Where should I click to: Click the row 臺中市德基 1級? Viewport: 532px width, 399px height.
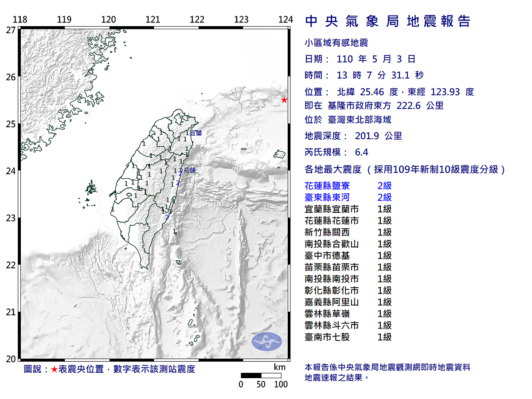pyautogui.click(x=348, y=255)
